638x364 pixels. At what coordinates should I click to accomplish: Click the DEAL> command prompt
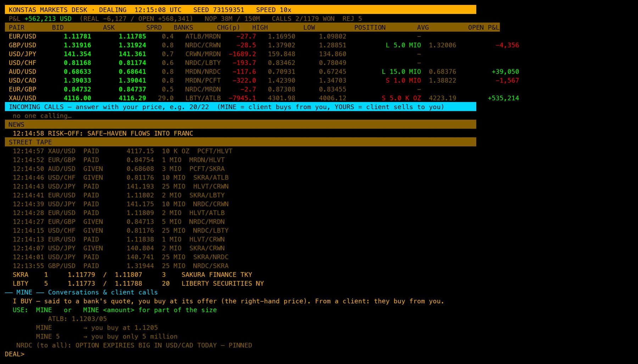coord(15,354)
